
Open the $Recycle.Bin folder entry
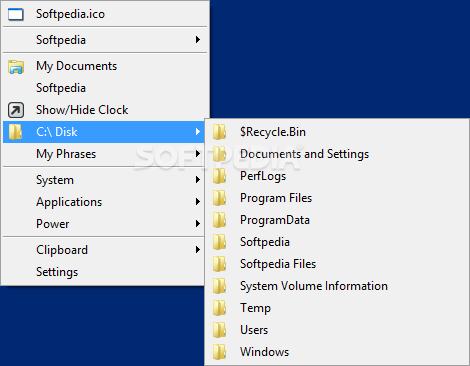(x=337, y=132)
